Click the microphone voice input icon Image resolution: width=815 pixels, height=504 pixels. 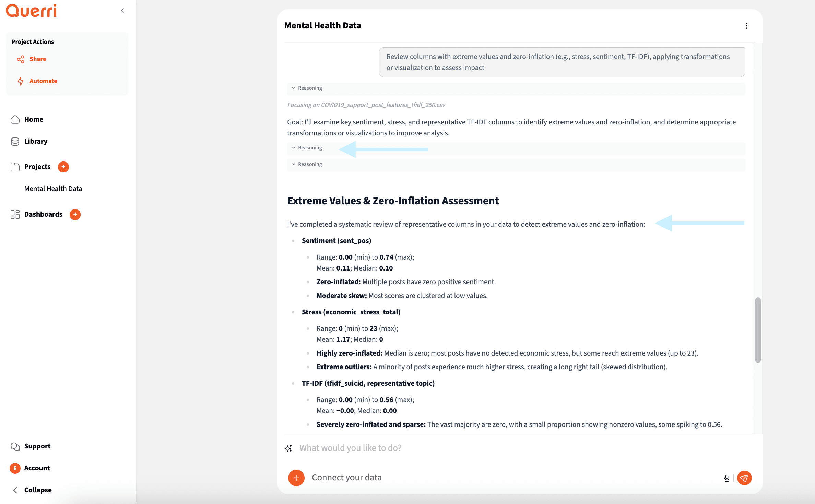point(727,478)
